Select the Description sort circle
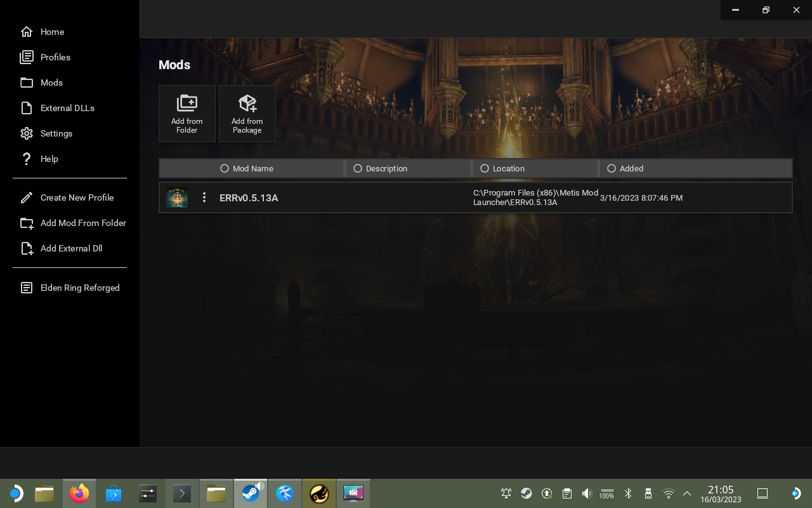This screenshot has height=508, width=812. pos(358,168)
